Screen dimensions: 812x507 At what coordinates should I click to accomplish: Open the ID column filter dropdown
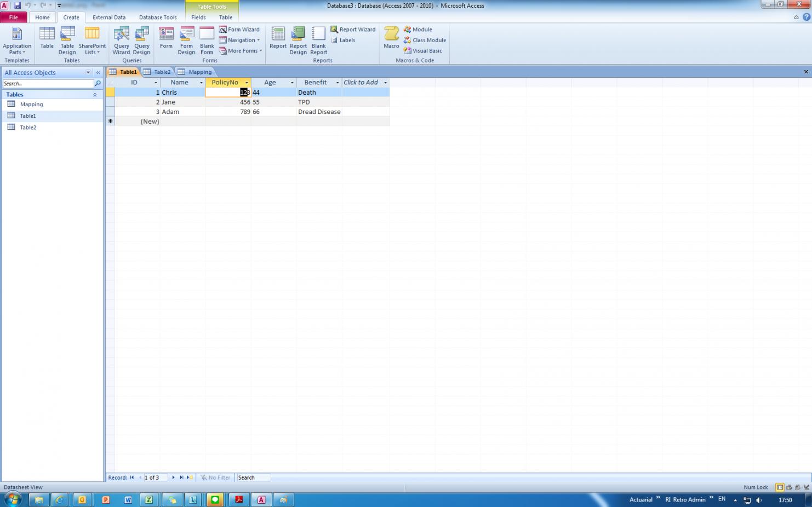pos(156,83)
